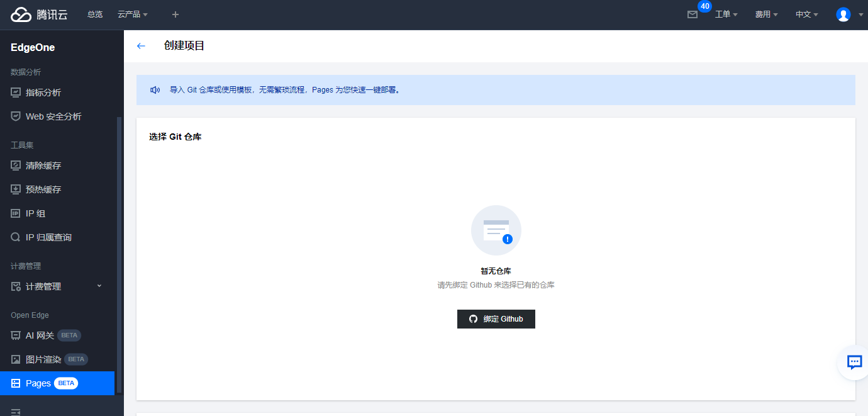Open 清除缓存 in the sidebar
Image resolution: width=868 pixels, height=416 pixels.
[x=43, y=166]
